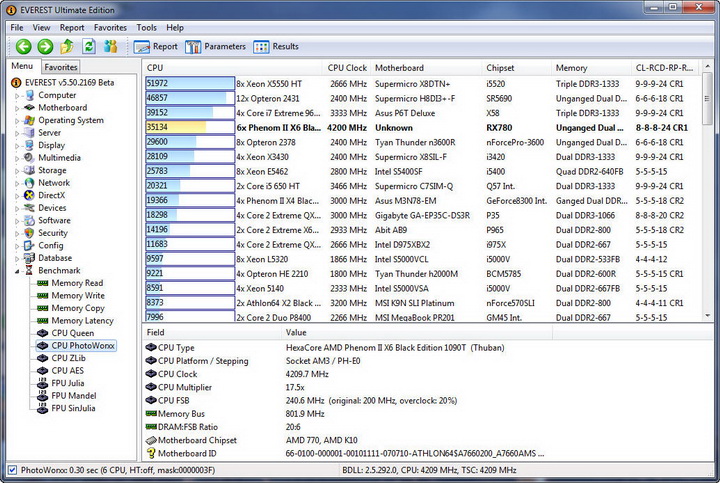Toggle the PhotoWorxx status bar checkbox

click(12, 470)
